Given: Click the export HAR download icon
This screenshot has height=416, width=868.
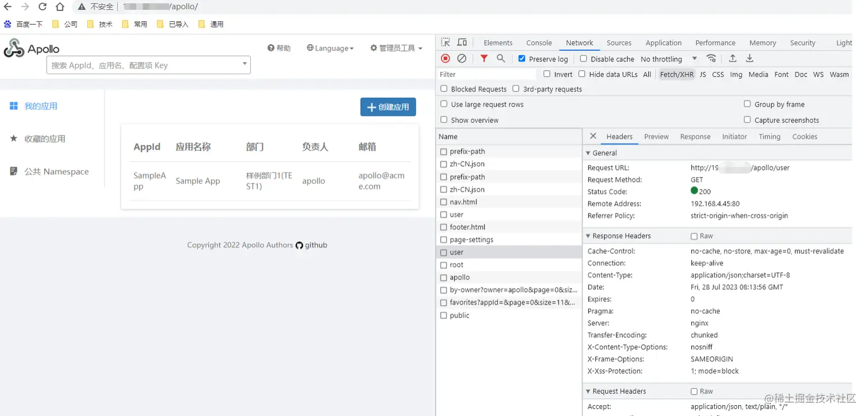Looking at the screenshot, I should pyautogui.click(x=750, y=58).
